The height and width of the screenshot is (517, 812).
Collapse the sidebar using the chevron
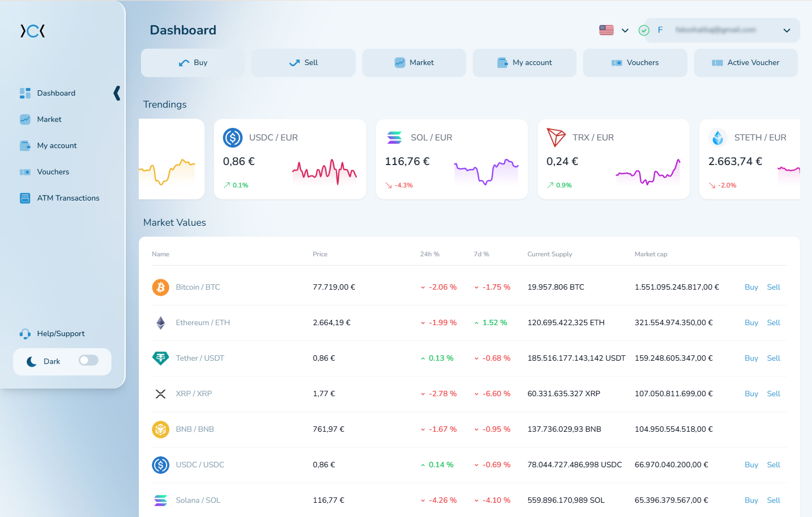[x=116, y=93]
